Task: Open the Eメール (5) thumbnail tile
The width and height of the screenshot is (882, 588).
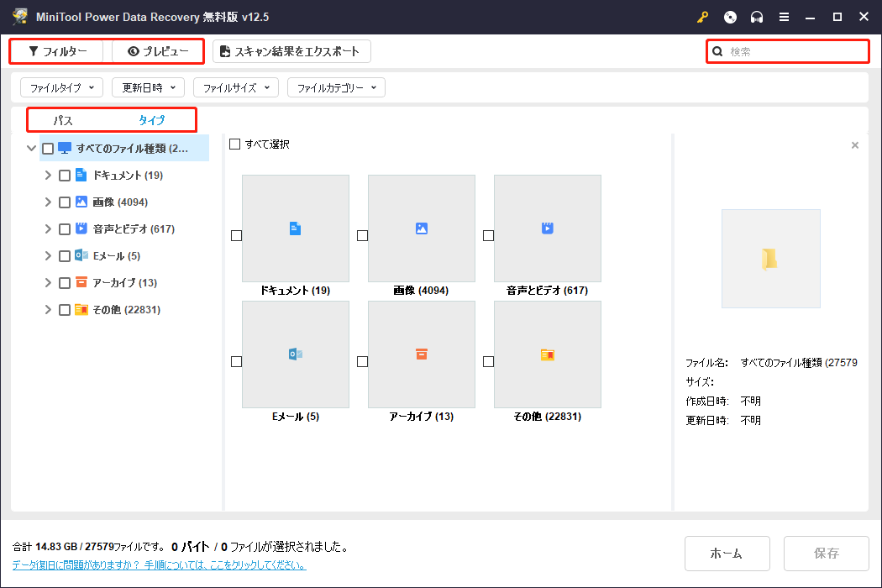Action: click(296, 354)
